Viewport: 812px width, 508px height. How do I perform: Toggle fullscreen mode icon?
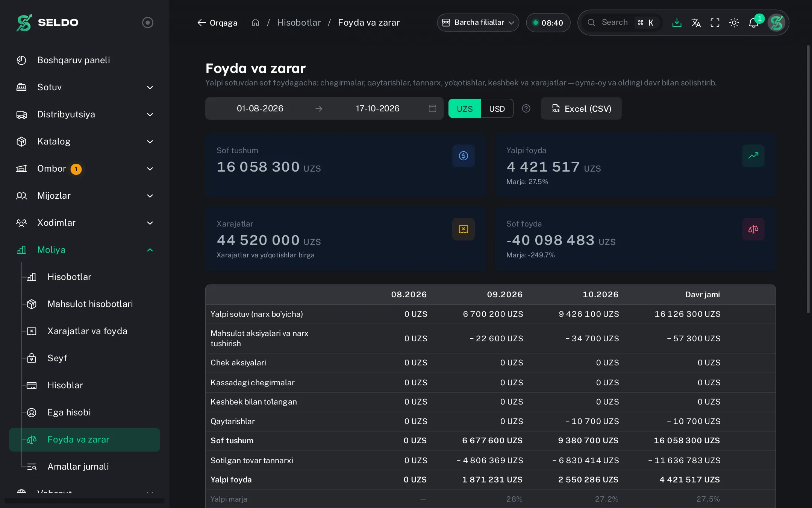click(x=715, y=23)
